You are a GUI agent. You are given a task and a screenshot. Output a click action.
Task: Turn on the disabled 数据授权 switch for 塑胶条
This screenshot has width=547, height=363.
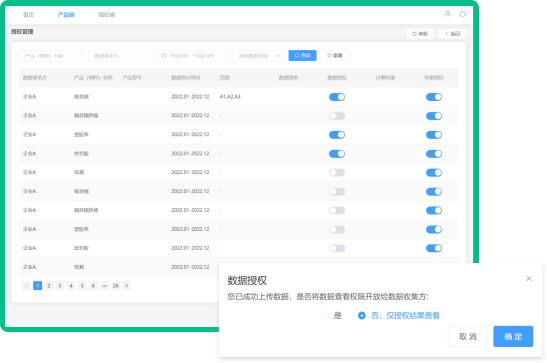(x=337, y=229)
